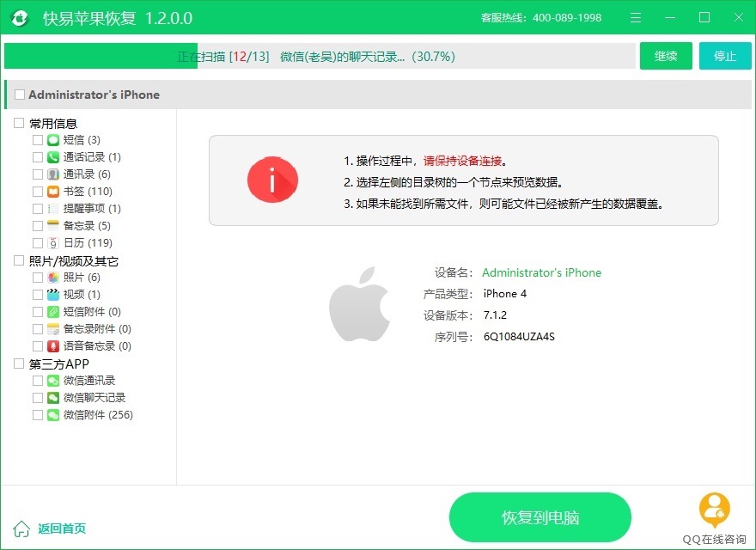Screen dimensions: 756x550
Task: Click the 日历 calendar icon
Action: [x=53, y=243]
